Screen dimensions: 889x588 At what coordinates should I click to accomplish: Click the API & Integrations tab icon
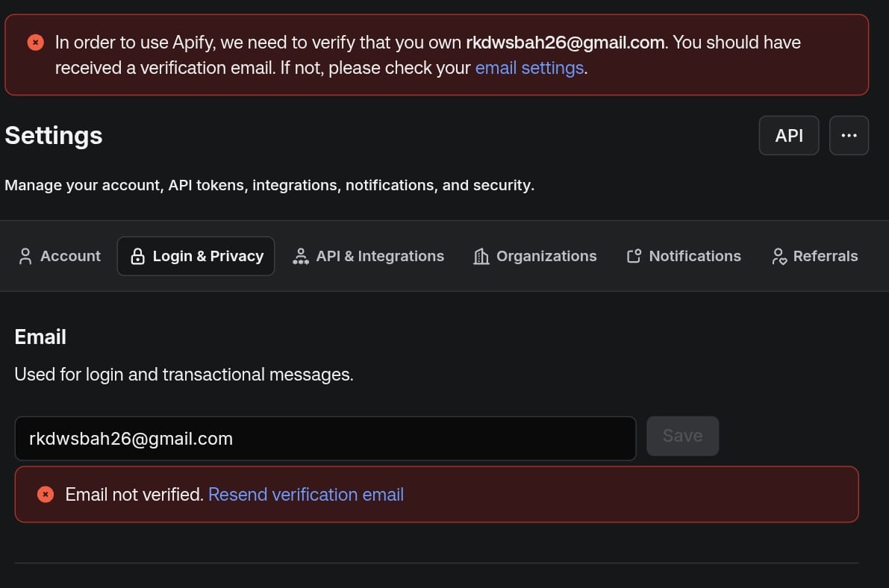tap(301, 256)
